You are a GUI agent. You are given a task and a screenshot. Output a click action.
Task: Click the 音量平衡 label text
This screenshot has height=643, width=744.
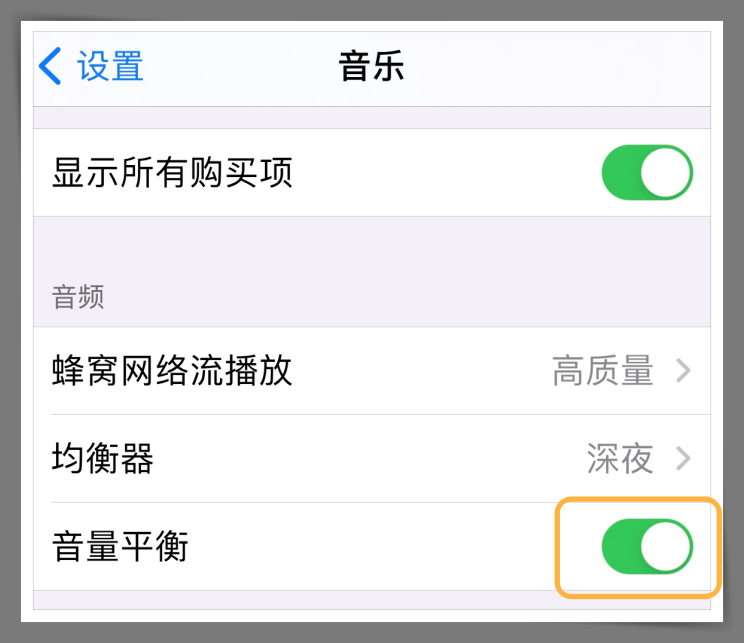[x=121, y=547]
